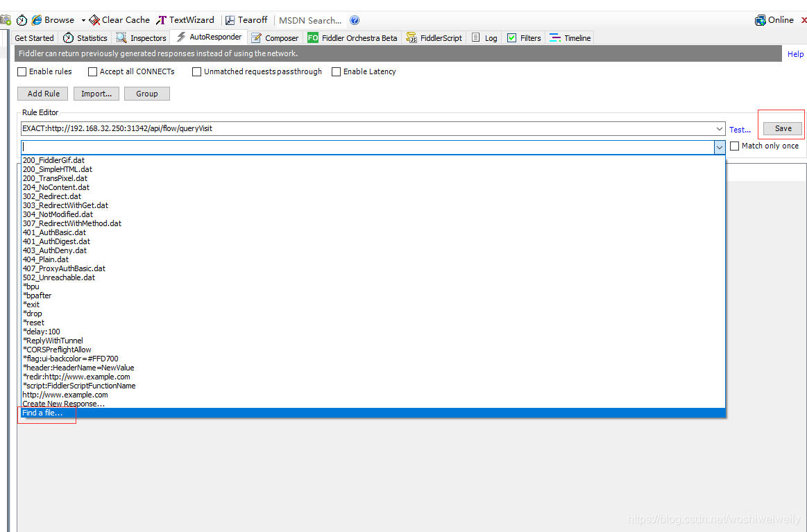The image size is (807, 532).
Task: Click the Group button
Action: tap(146, 94)
